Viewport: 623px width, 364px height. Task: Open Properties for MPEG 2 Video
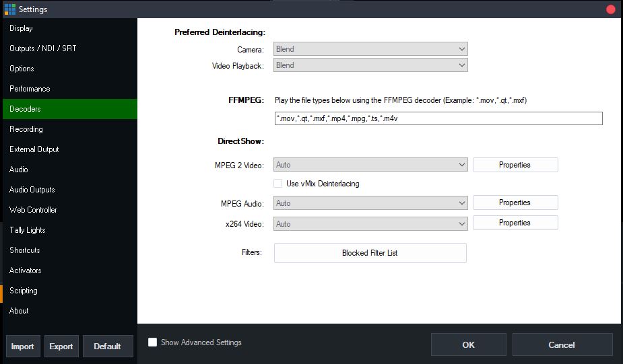[515, 165]
